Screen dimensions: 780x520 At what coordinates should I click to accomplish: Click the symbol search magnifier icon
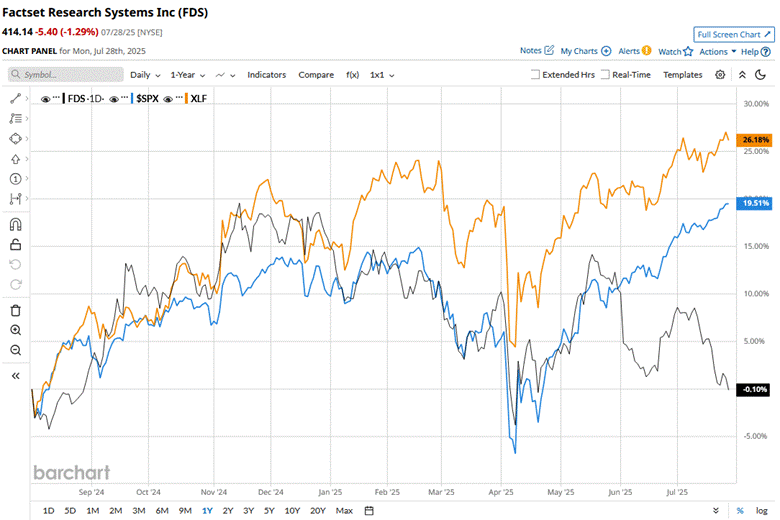16,74
